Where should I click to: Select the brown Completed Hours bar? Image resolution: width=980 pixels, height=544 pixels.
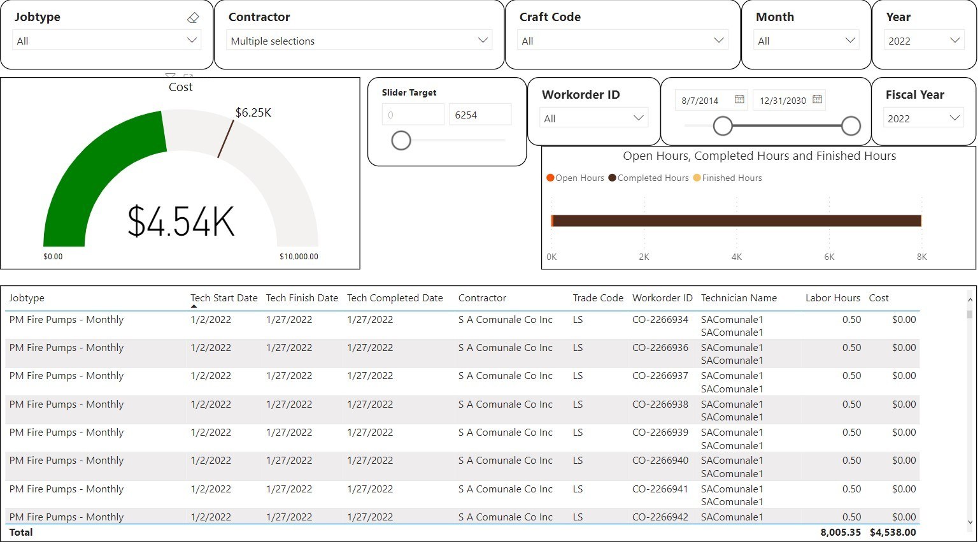737,221
